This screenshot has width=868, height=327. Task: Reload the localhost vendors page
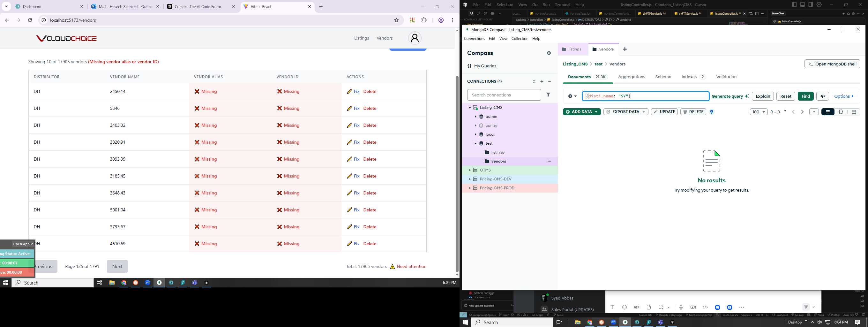tap(30, 20)
